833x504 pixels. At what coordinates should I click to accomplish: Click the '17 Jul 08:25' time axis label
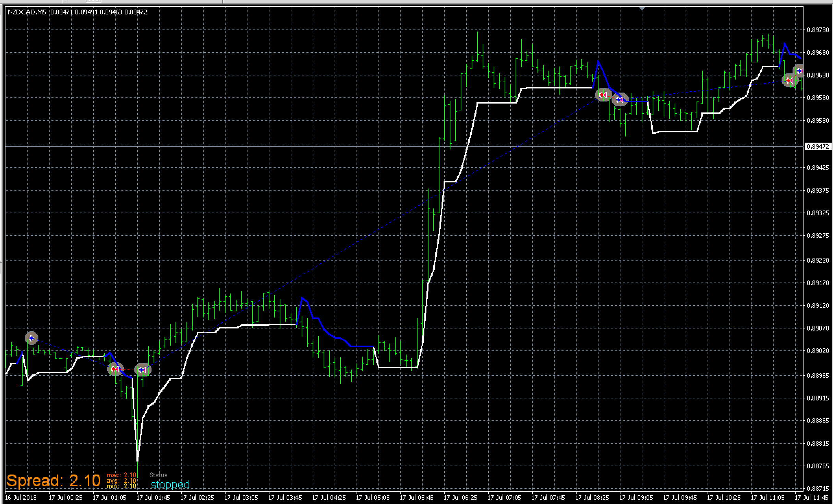tap(592, 497)
